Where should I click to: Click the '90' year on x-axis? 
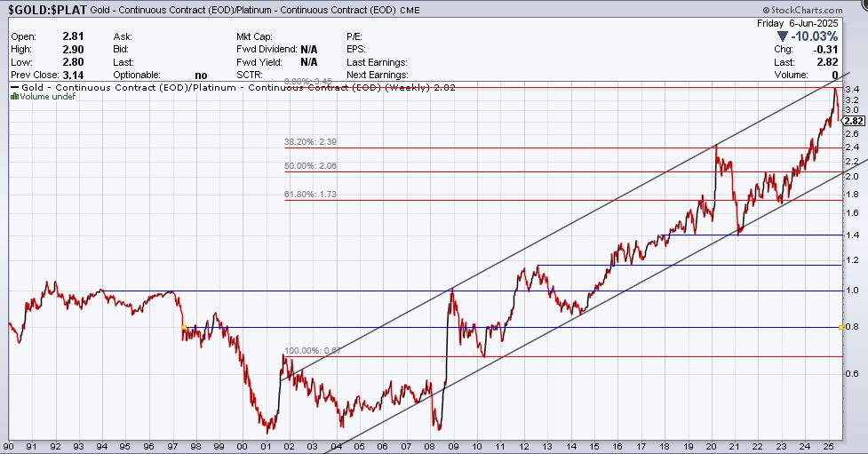[8, 446]
